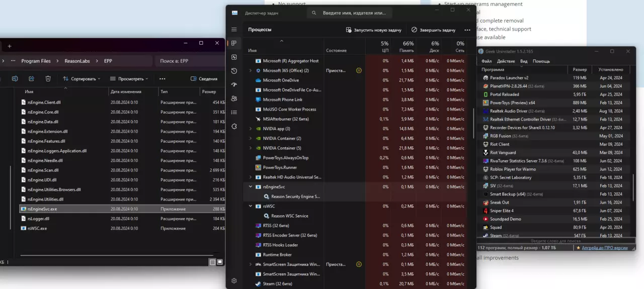Switch Explorer to details list view

212,262
